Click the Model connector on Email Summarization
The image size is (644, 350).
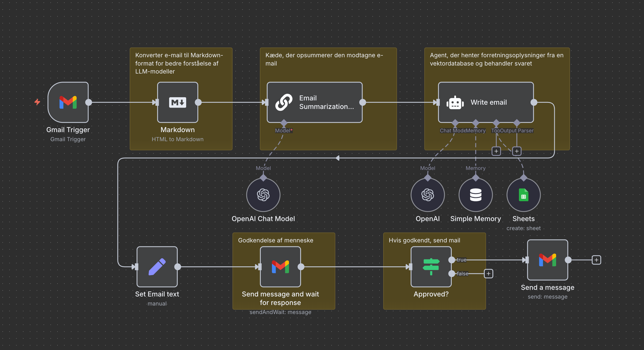(x=284, y=123)
